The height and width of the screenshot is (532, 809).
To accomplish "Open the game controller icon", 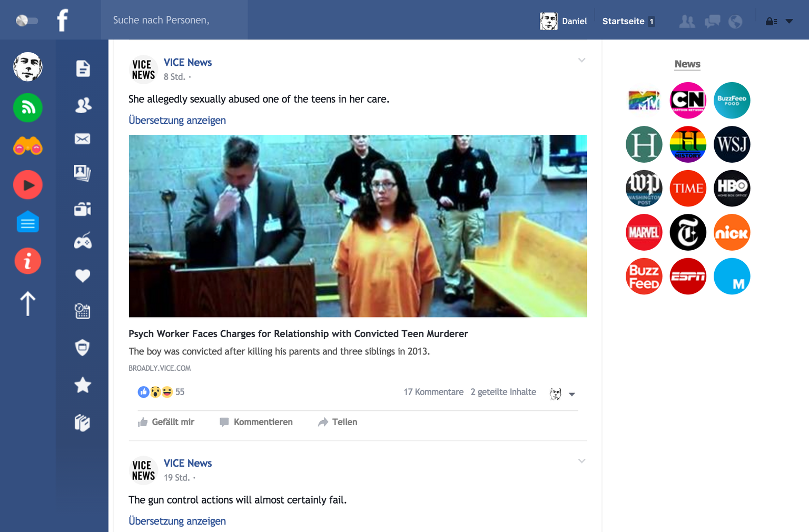I will (83, 241).
